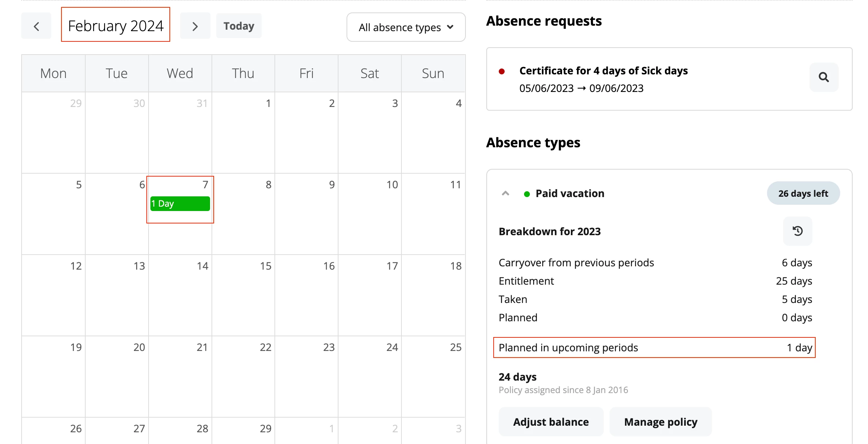The image size is (868, 444).
Task: Click the red status dot of sick request
Action: point(502,71)
